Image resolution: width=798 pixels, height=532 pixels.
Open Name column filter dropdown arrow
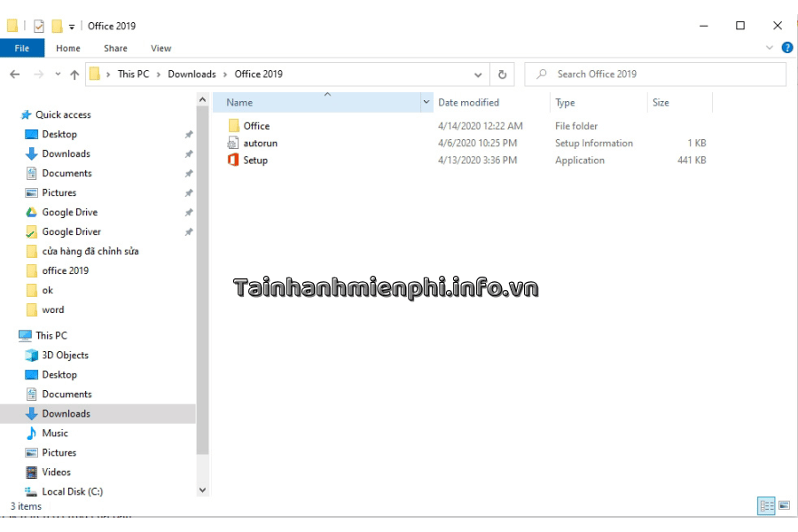[x=426, y=103]
